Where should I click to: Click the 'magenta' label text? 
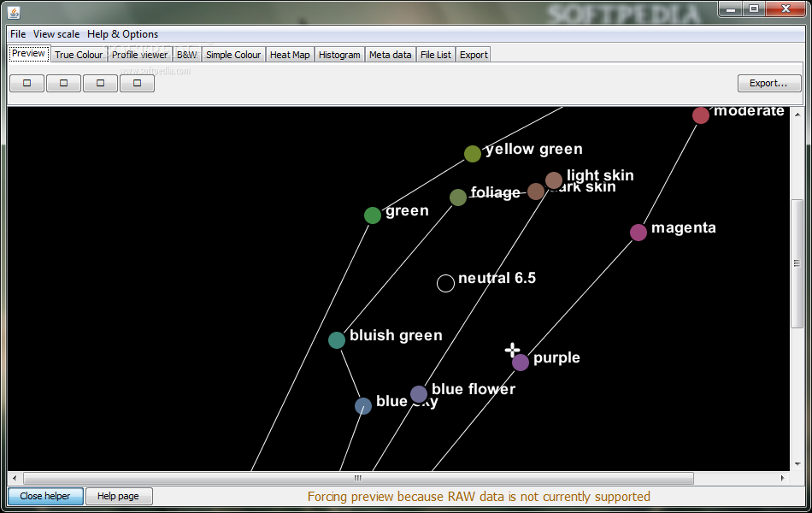pos(684,228)
